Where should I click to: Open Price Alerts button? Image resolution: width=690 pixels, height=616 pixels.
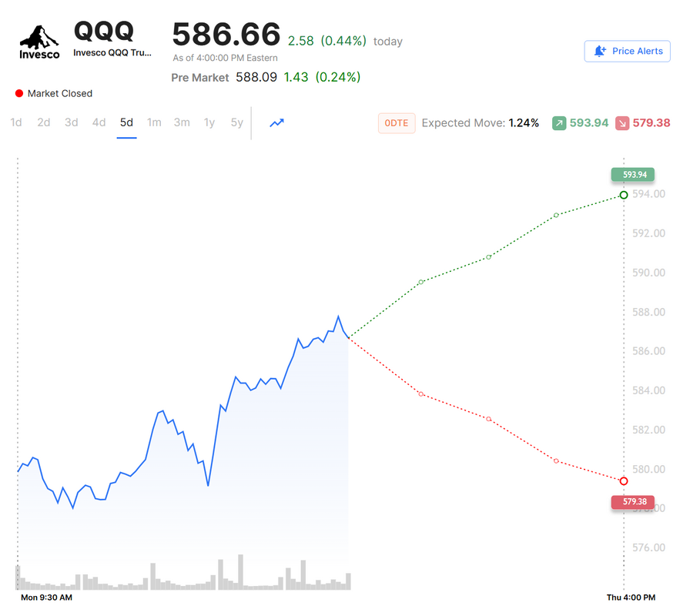point(628,52)
